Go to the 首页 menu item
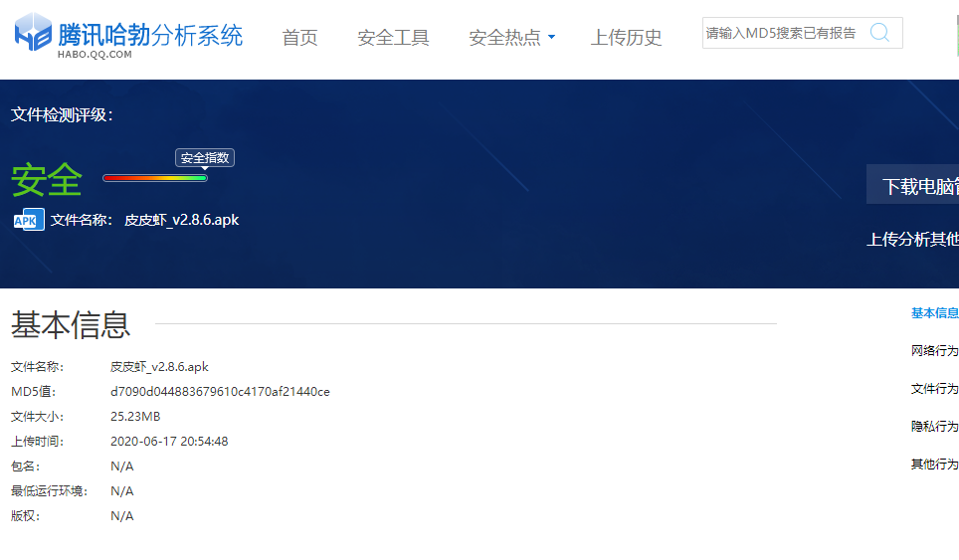This screenshot has width=959, height=560. (x=299, y=37)
